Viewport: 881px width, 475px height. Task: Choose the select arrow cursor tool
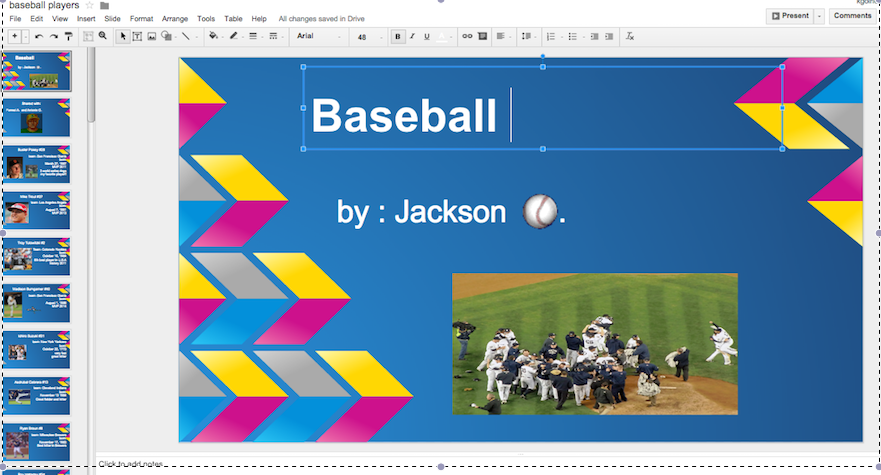click(x=123, y=37)
